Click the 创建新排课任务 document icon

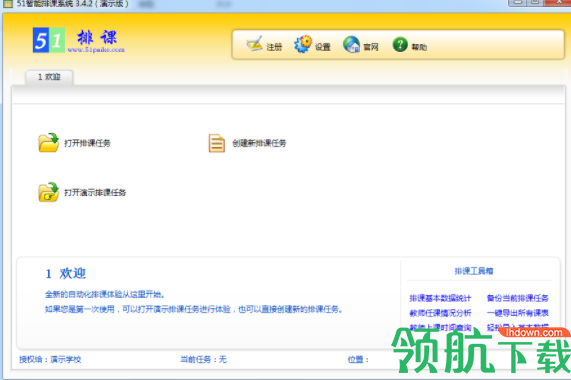click(217, 143)
